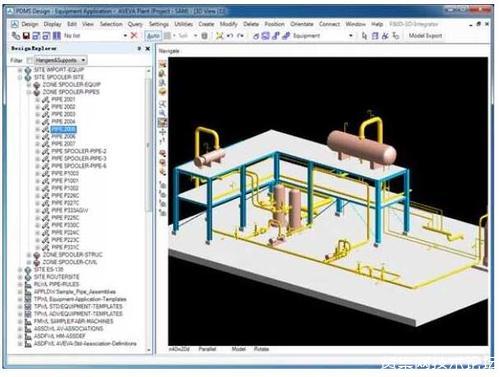
Task: Select PIPE SPOOLER-PIPE-2 in the tree
Action: tap(79, 151)
